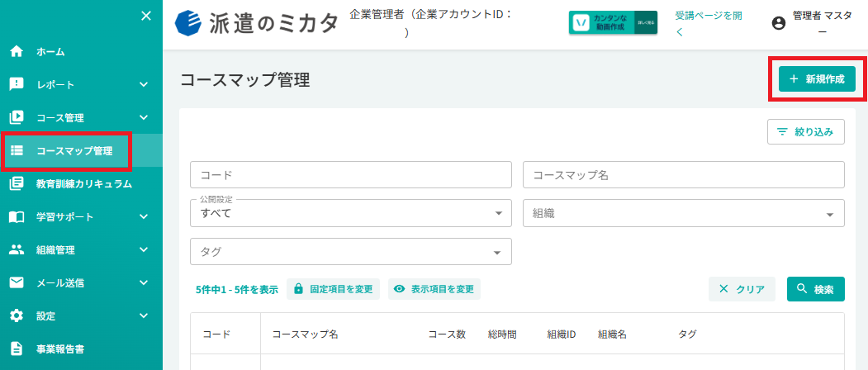The height and width of the screenshot is (370, 868).
Task: Expand the レポート chevron
Action: pos(144,85)
